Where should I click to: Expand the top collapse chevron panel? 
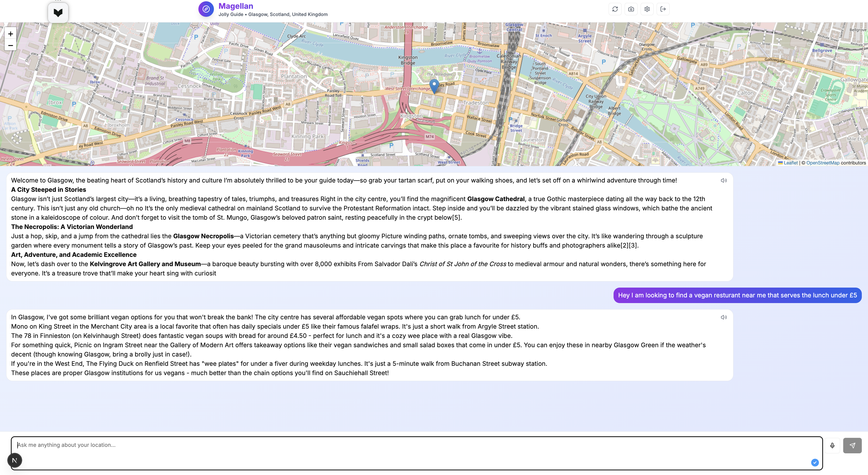tap(58, 13)
